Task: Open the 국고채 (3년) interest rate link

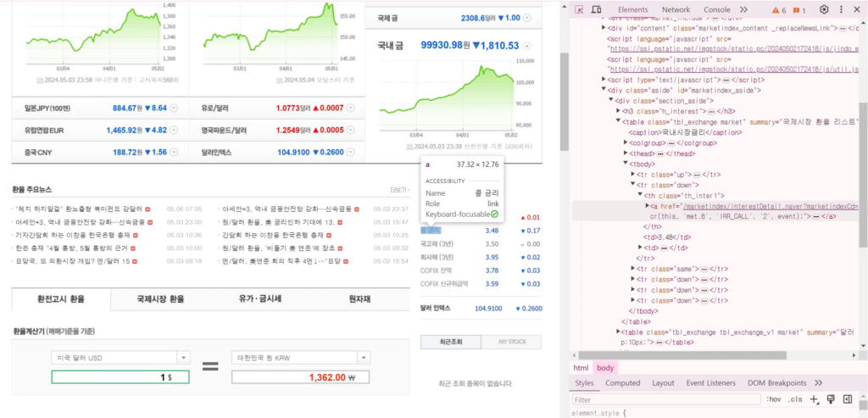Action: (x=437, y=244)
